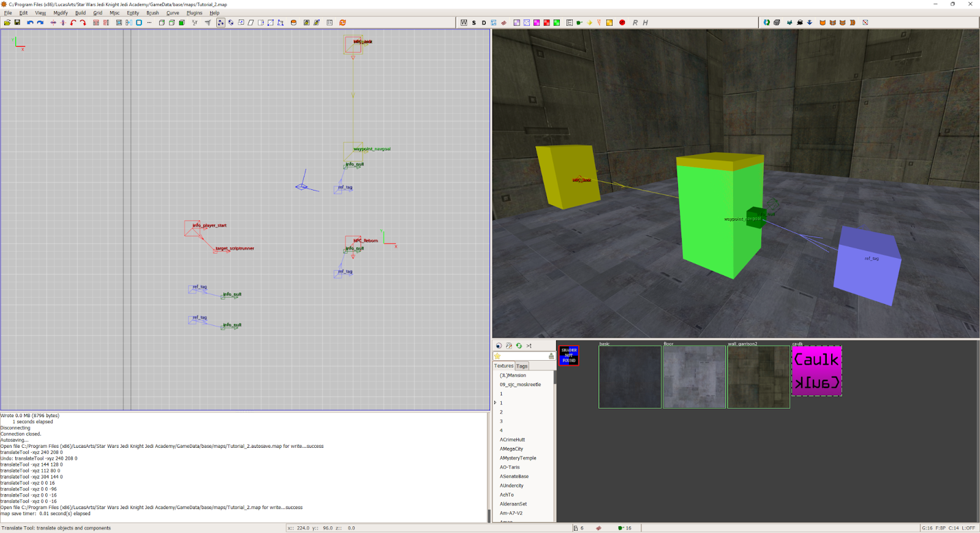Image resolution: width=980 pixels, height=533 pixels.
Task: Select the CSG Merge green cube icon
Action: tap(182, 23)
